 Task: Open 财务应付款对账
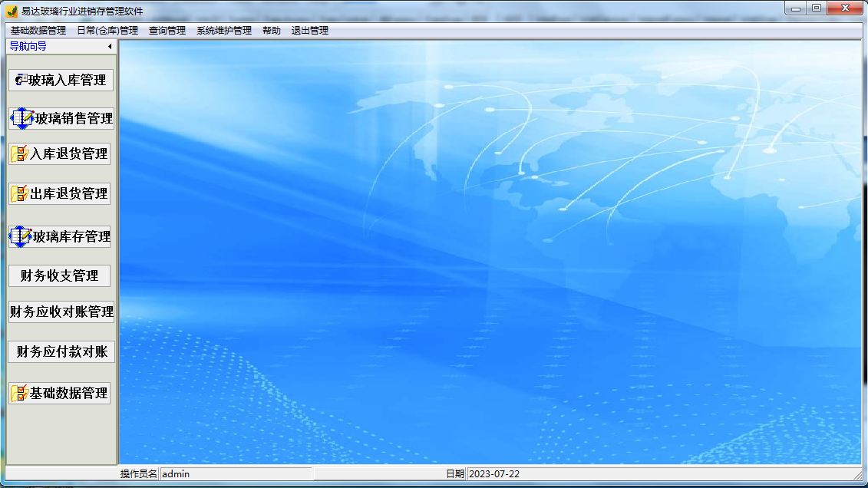tap(60, 351)
